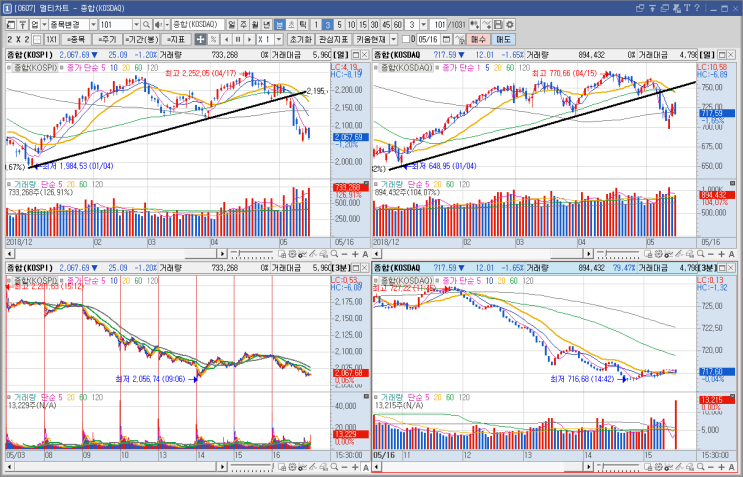Select the 일 (daily) period tab
This screenshot has height=477, width=743.
tap(231, 25)
